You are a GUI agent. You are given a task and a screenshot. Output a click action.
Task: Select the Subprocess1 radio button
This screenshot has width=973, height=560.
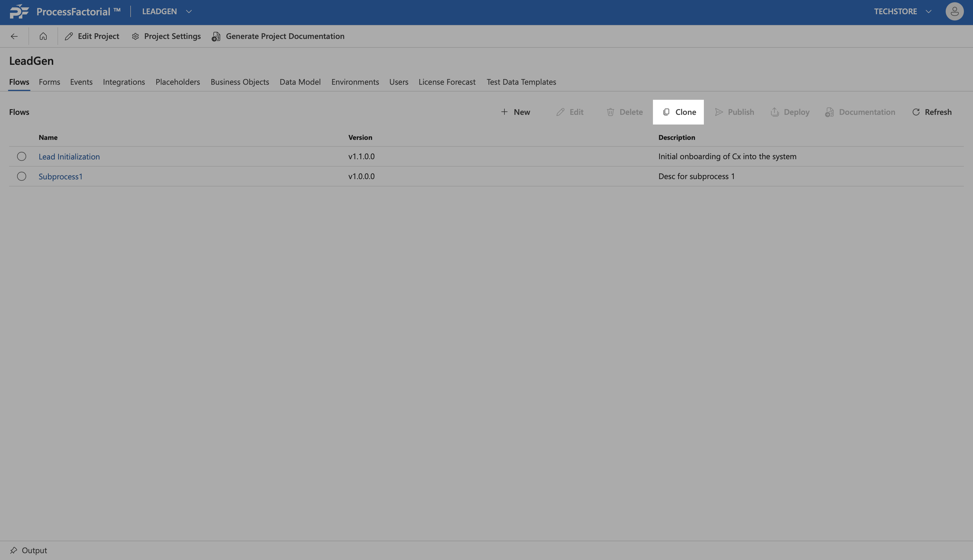[x=22, y=176]
